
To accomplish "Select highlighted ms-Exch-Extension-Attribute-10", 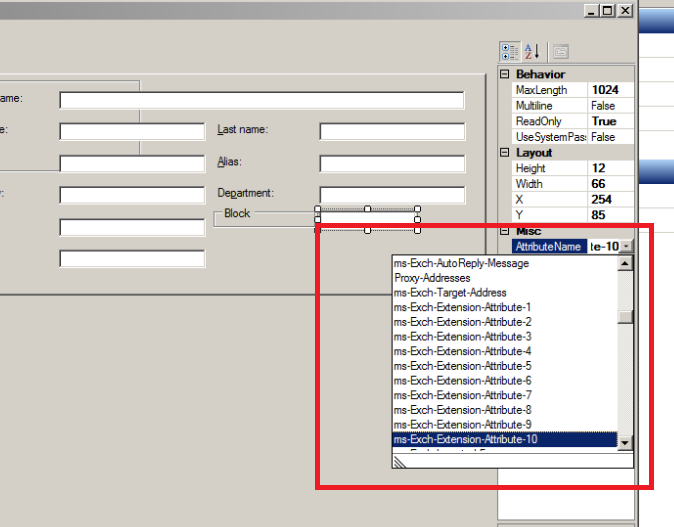I will [x=505, y=439].
